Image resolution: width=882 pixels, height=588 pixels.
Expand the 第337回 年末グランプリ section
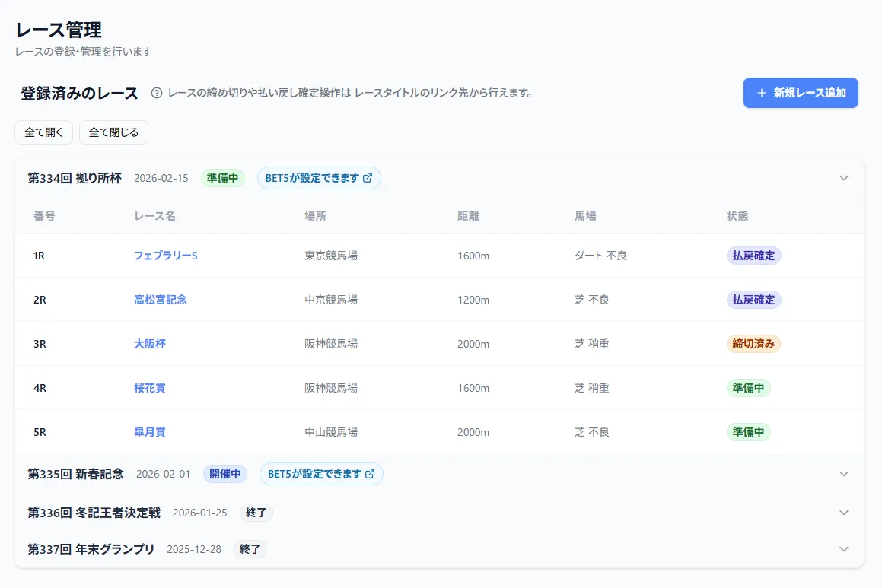843,548
